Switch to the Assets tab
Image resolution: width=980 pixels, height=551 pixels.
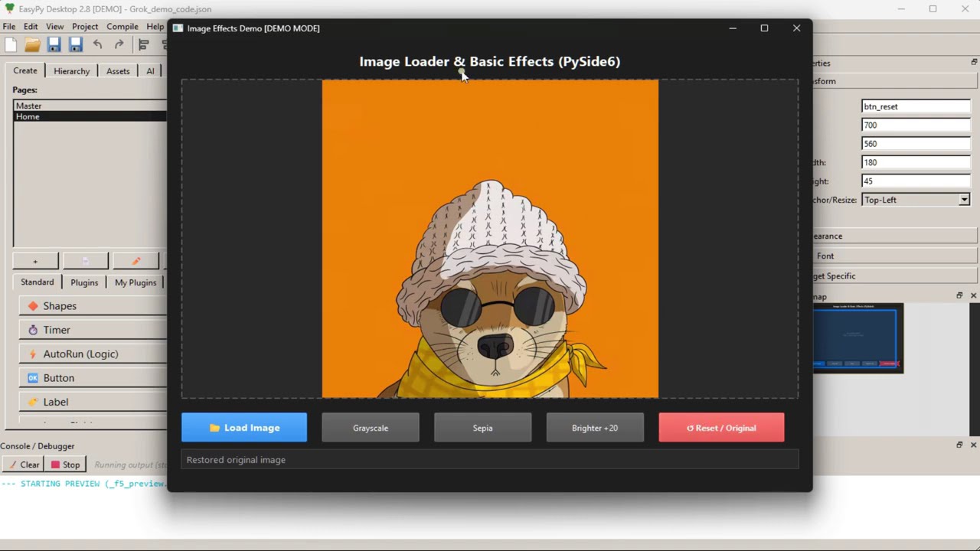click(118, 71)
